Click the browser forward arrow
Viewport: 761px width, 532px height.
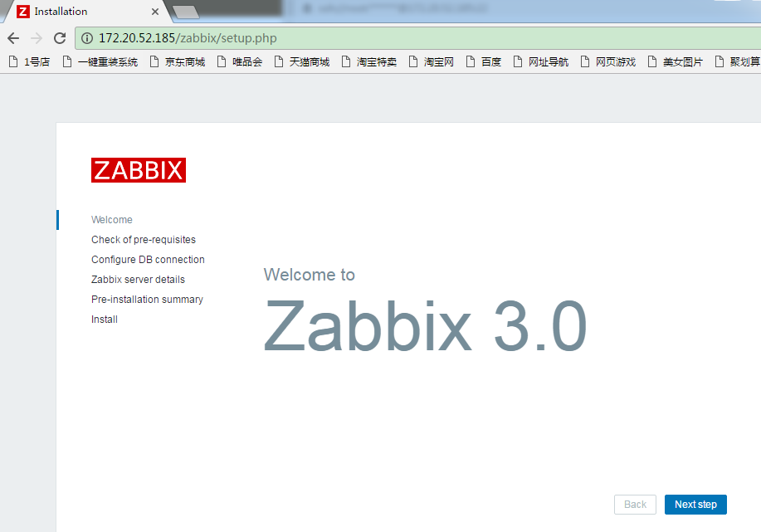click(x=37, y=38)
